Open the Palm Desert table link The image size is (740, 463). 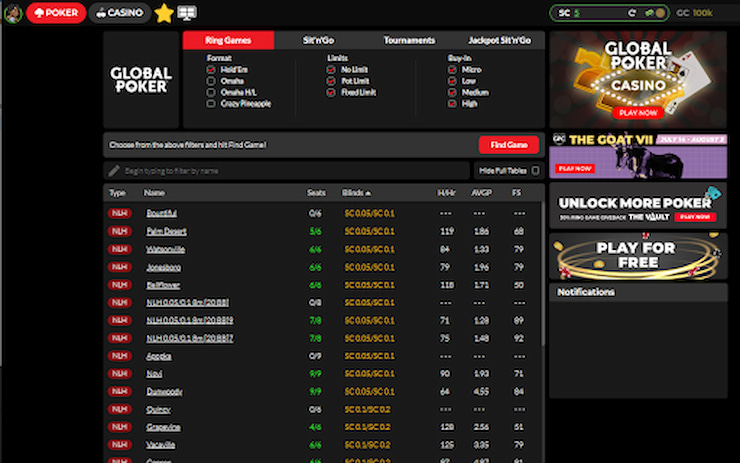coord(166,231)
